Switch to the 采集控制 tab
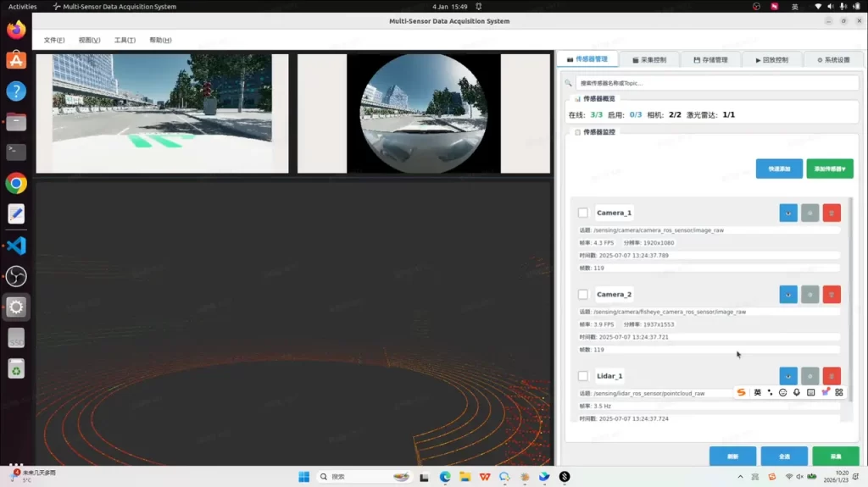Screen dimensions: 868x487 pyautogui.click(x=649, y=60)
